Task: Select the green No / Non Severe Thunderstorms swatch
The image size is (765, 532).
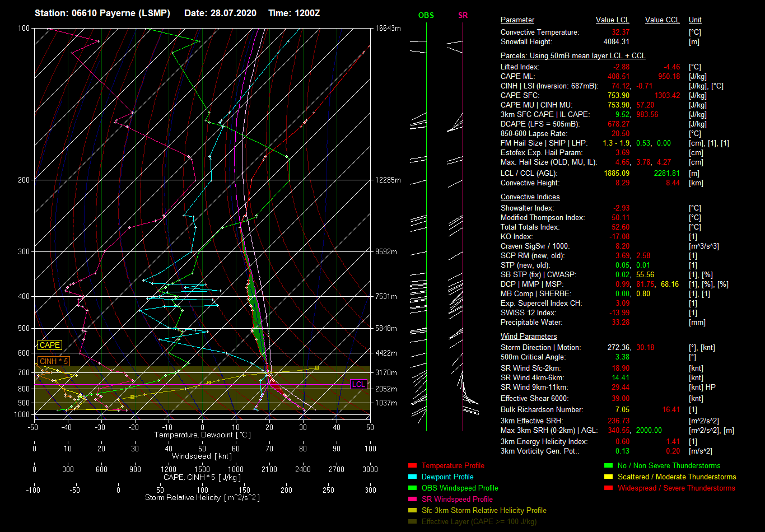Action: click(x=608, y=465)
